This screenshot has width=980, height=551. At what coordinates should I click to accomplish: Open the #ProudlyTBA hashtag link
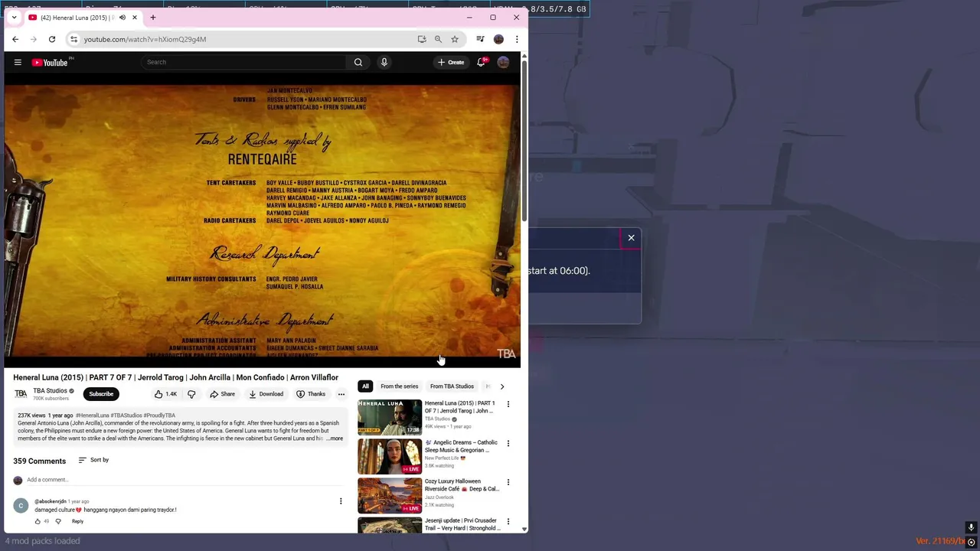tap(159, 416)
